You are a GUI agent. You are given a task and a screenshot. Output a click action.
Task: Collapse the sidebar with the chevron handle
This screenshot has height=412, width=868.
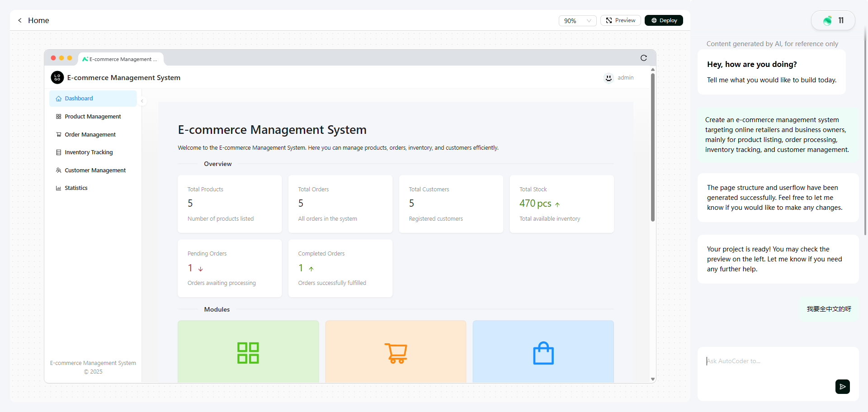(142, 101)
